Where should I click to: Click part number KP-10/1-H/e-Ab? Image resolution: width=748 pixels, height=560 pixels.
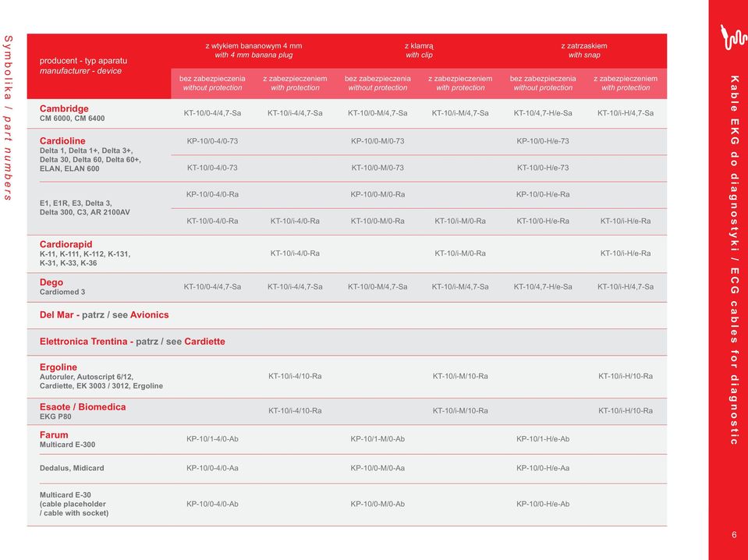[543, 439]
